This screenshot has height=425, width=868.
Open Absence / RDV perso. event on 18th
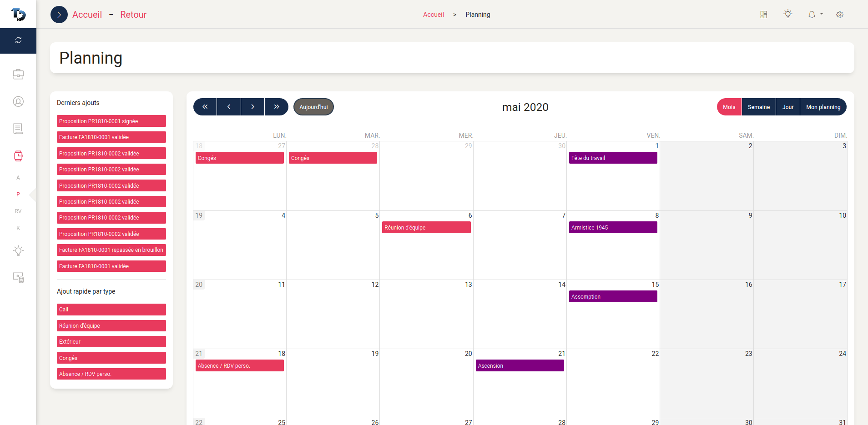click(x=240, y=365)
